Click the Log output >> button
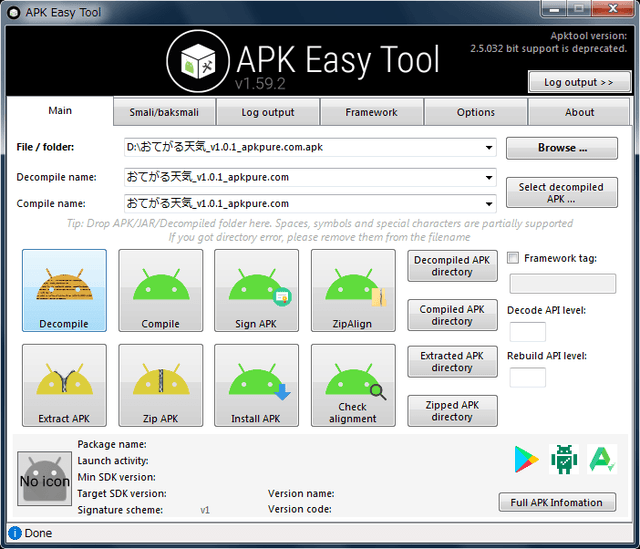Viewport: 640px width, 549px height. coord(580,82)
